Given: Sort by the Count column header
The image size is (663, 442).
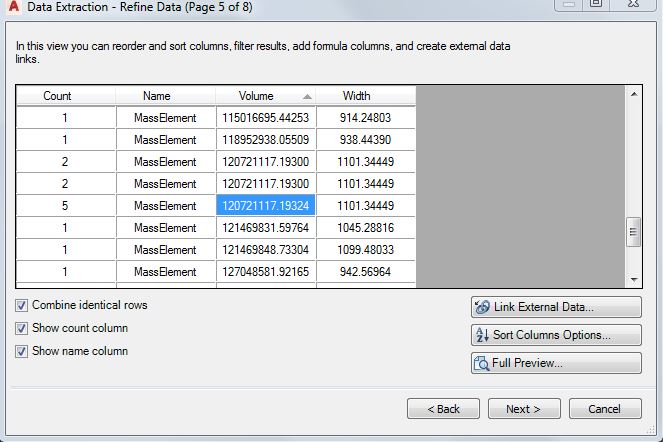Looking at the screenshot, I should coord(66,96).
